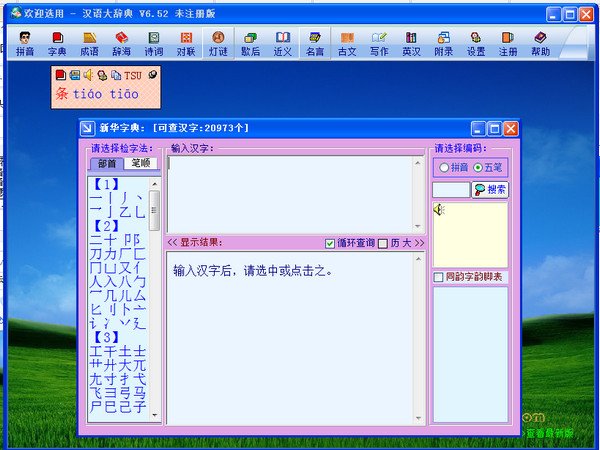Open the 歇后 toolbar icon

coord(250,44)
